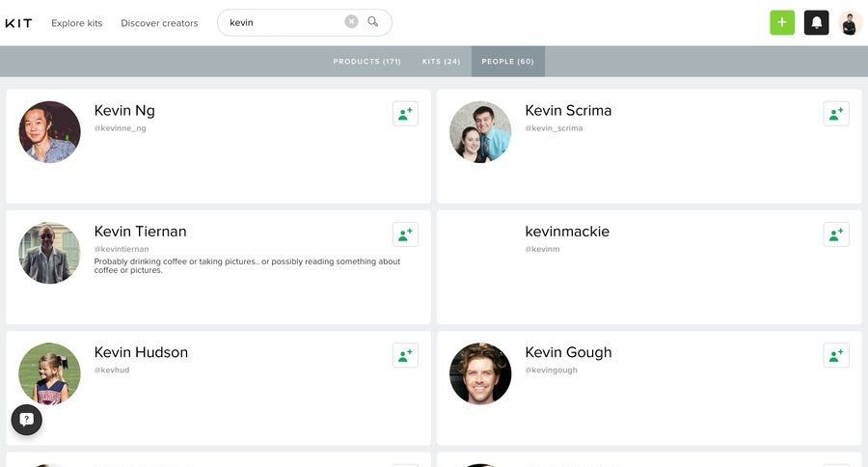Follow Kevin Scrima
Screen dimensions: 868x467
tap(836, 114)
